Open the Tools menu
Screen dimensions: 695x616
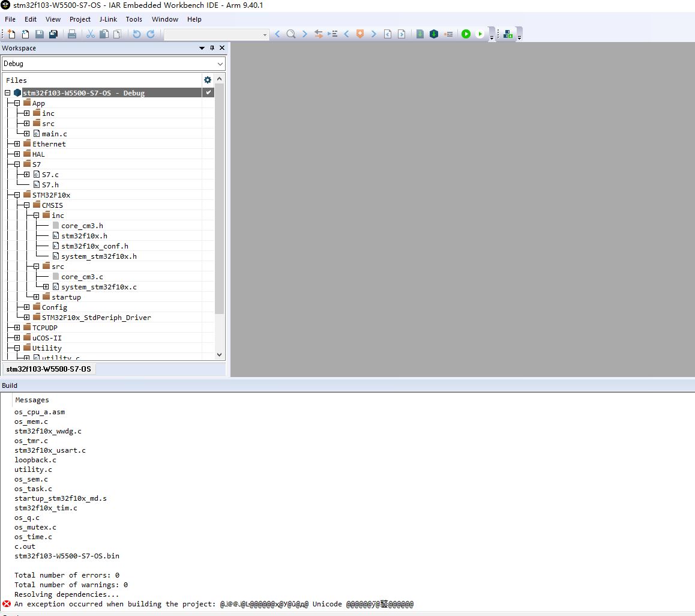tap(134, 20)
